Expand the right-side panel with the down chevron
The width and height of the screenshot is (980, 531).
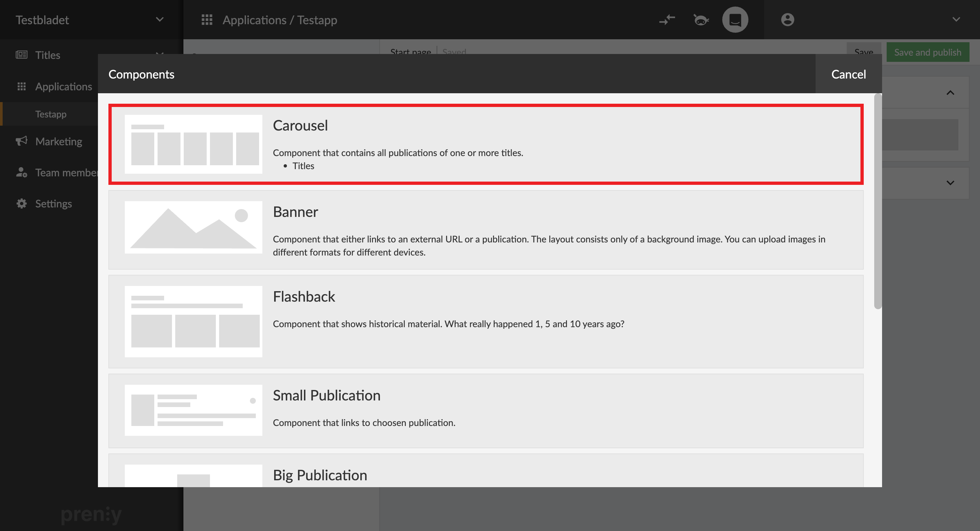coord(950,183)
